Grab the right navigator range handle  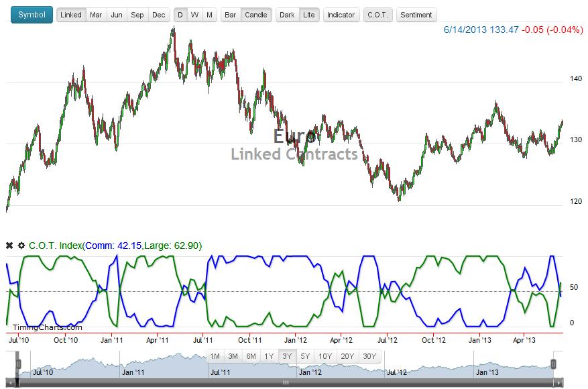click(553, 364)
